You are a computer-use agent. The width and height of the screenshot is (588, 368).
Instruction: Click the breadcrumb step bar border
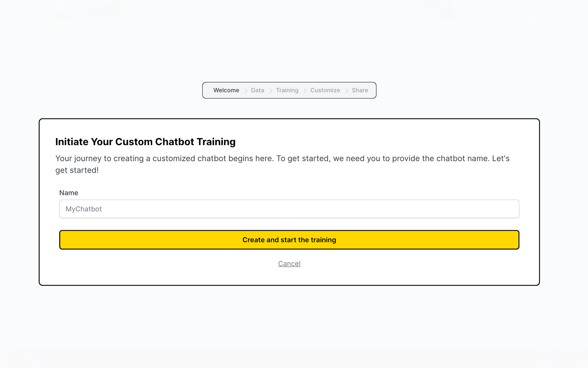[x=289, y=82]
